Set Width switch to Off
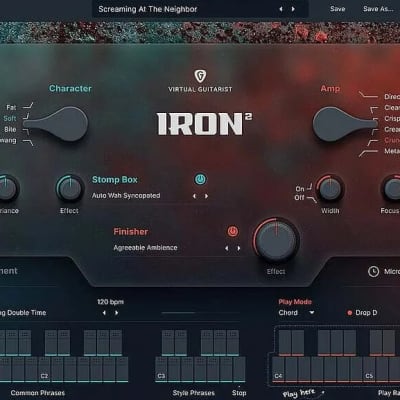Viewport: 400px width, 400px height. pyautogui.click(x=299, y=197)
